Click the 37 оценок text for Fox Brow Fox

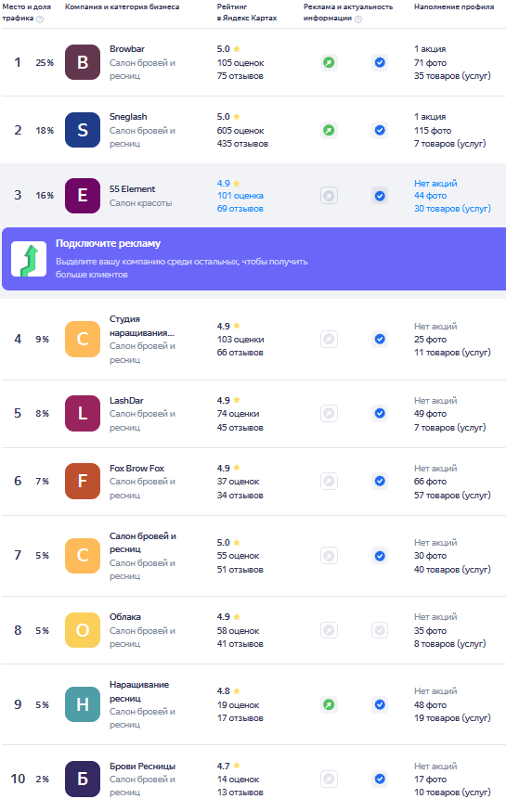tap(239, 481)
